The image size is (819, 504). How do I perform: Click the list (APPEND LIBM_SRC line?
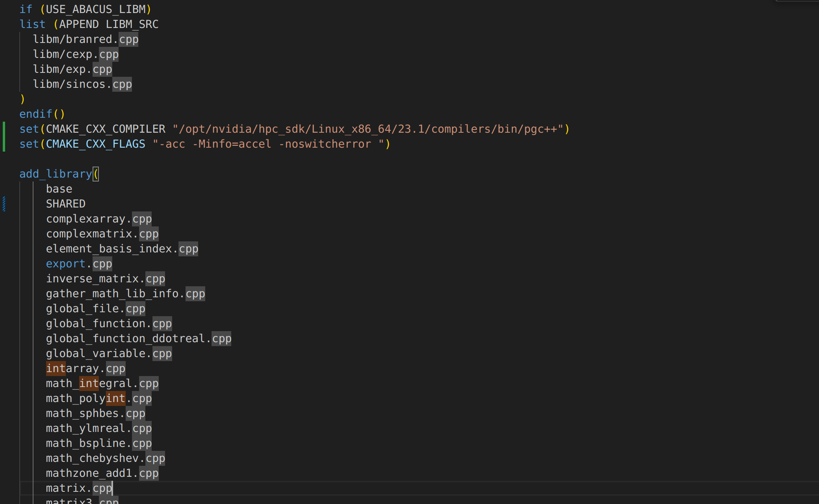click(x=89, y=24)
